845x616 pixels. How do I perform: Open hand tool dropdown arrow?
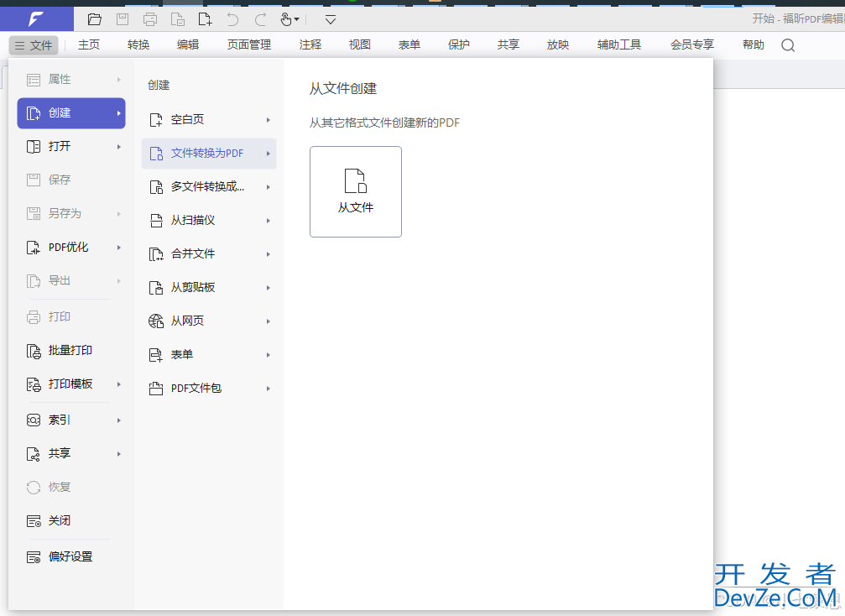(x=296, y=20)
